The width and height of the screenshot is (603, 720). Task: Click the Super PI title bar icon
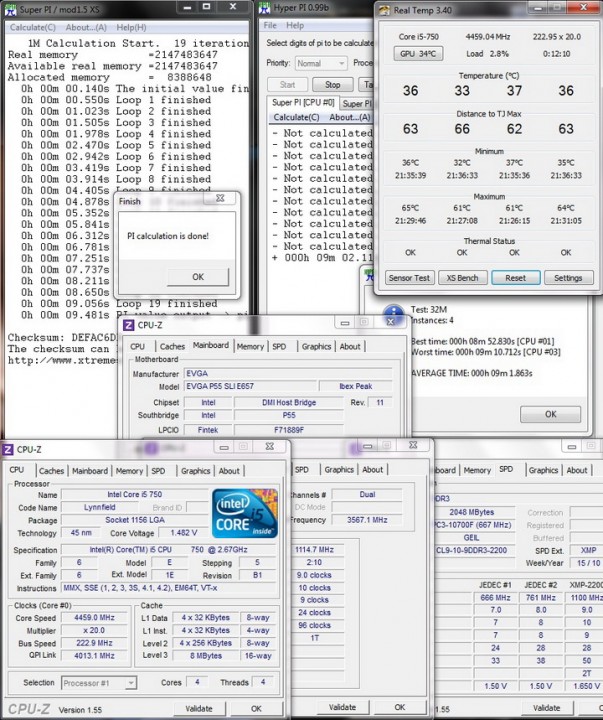click(11, 9)
